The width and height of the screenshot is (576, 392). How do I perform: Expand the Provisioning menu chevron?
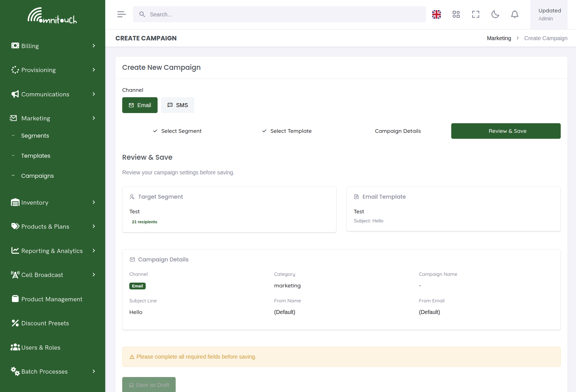click(94, 70)
